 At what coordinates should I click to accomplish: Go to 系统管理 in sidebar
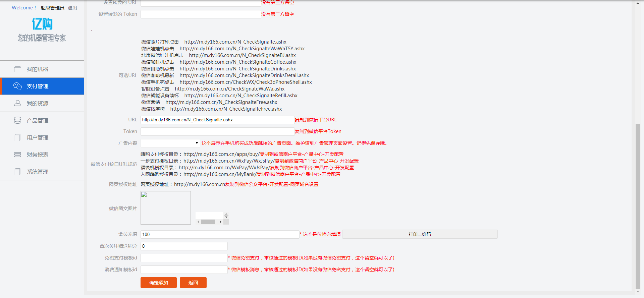pos(38,172)
